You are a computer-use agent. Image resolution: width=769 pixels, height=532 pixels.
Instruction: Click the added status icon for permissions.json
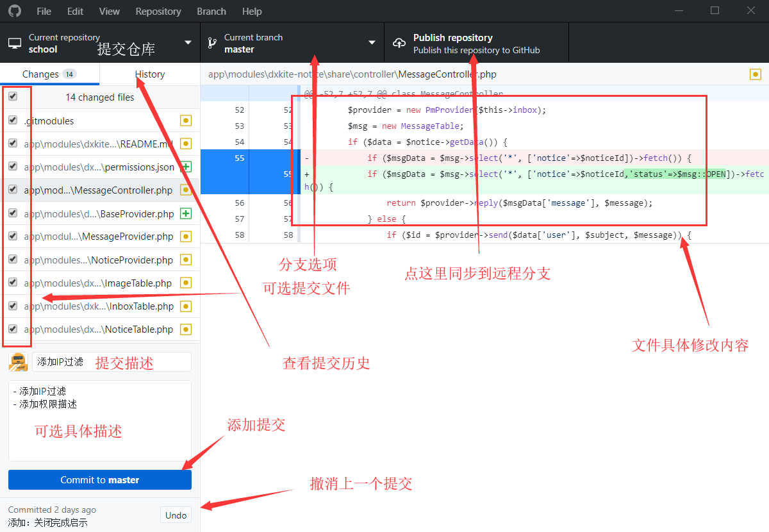point(186,167)
